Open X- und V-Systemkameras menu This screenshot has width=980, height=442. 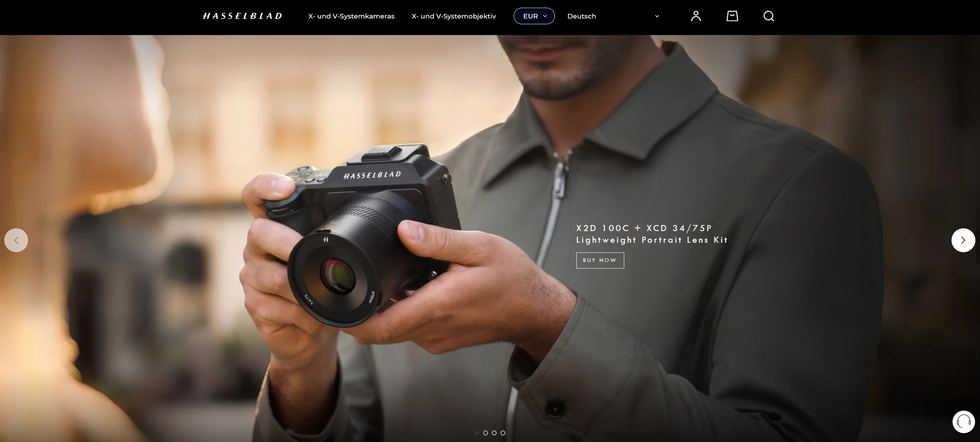[x=351, y=16]
